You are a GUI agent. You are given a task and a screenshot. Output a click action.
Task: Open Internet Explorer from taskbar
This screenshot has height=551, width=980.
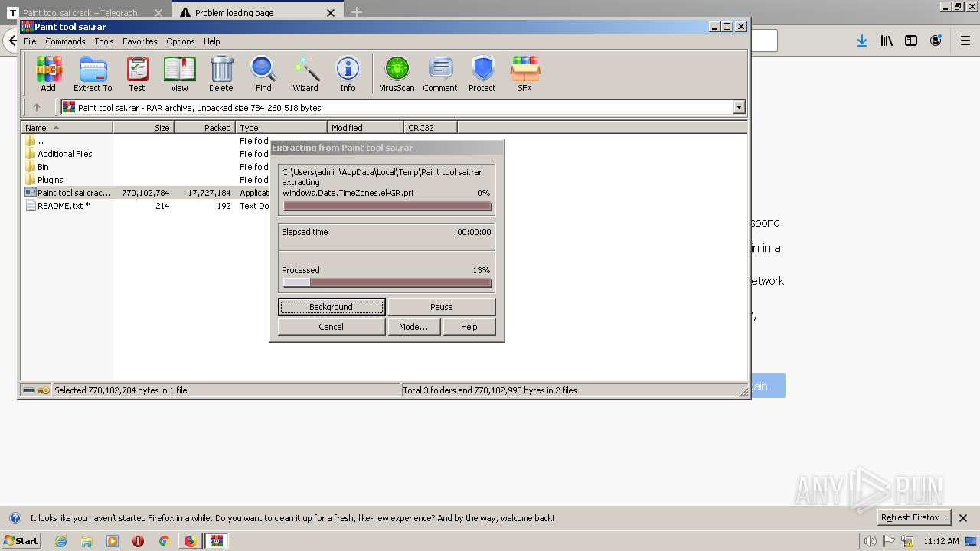61,541
